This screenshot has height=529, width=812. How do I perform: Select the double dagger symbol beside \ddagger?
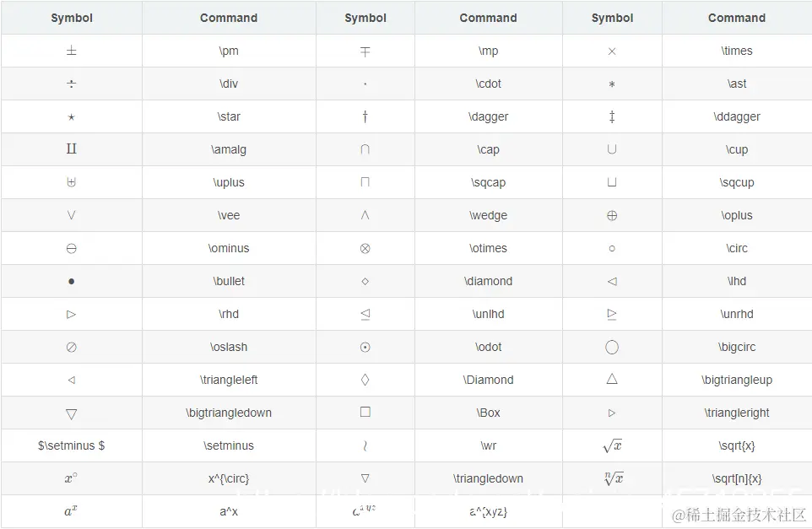click(612, 116)
